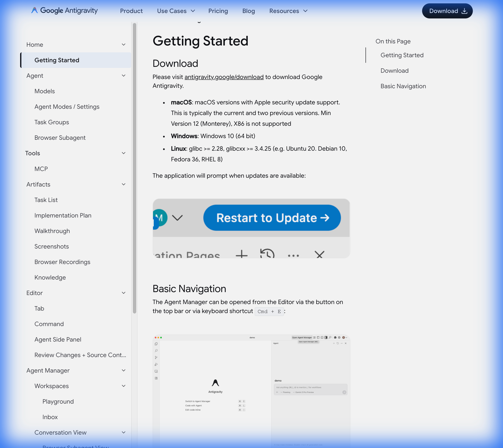Collapse the Workspaces subsection chevron
This screenshot has height=448, width=503.
click(124, 386)
